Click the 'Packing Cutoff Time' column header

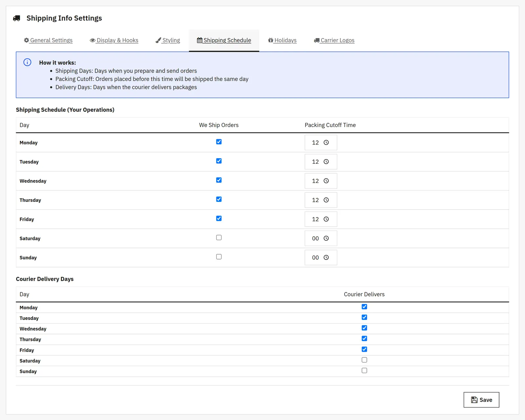tap(330, 125)
